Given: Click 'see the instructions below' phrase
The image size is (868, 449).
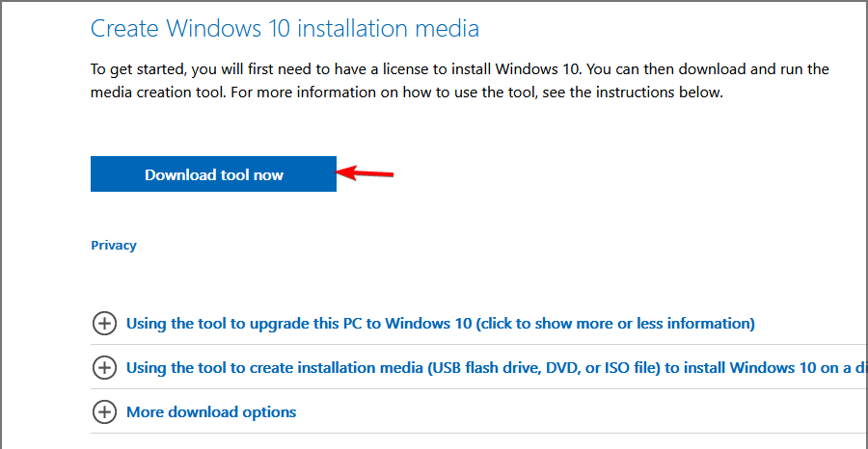Looking at the screenshot, I should [633, 92].
